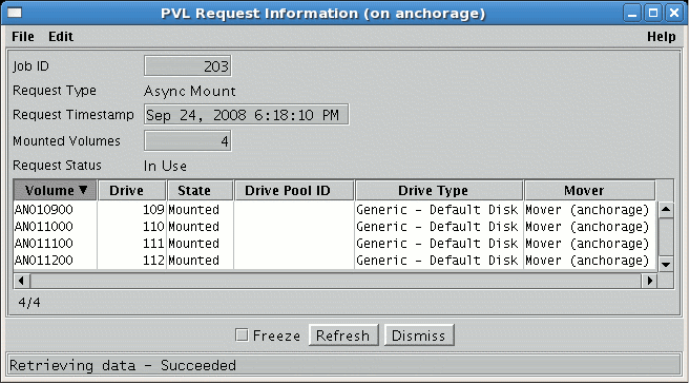Maximize the PVL Request Information window

point(653,13)
